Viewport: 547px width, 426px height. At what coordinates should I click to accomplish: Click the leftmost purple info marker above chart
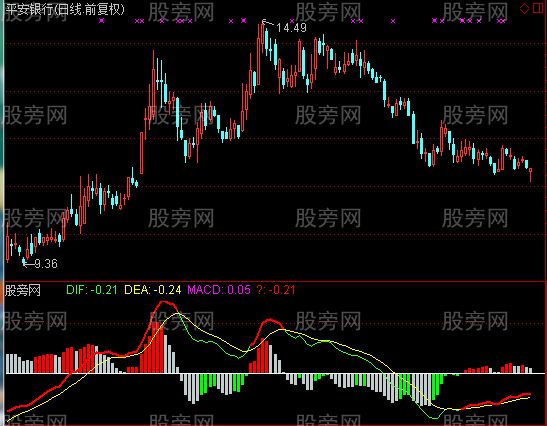[102, 21]
